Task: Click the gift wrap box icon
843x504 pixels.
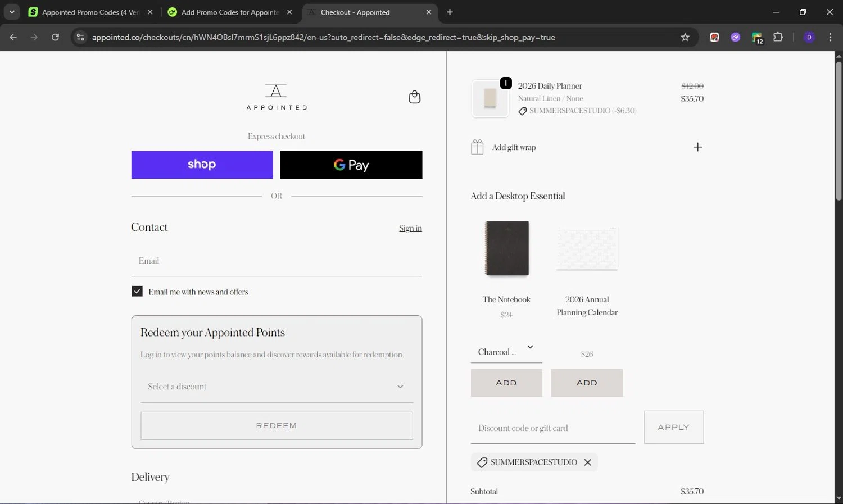Action: tap(477, 147)
